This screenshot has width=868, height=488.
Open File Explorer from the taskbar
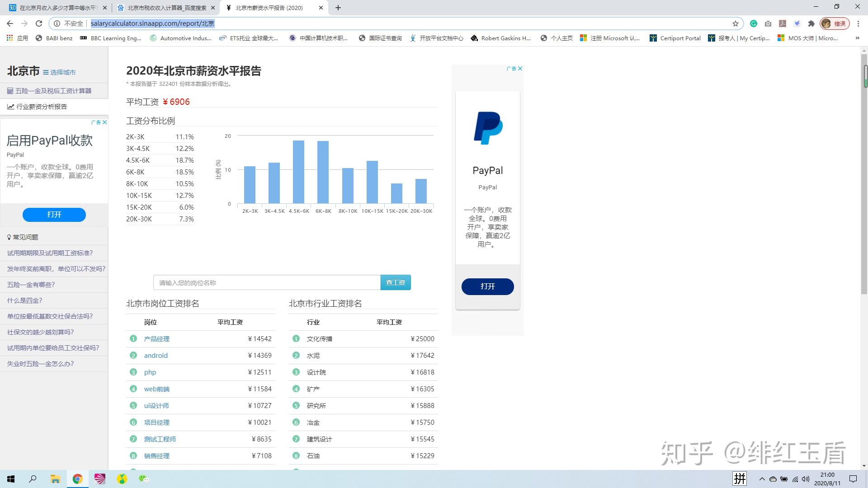[x=55, y=479]
